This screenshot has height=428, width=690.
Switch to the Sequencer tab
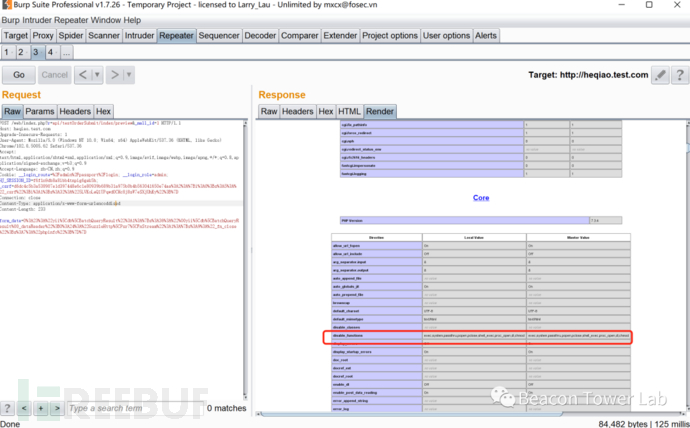click(219, 36)
